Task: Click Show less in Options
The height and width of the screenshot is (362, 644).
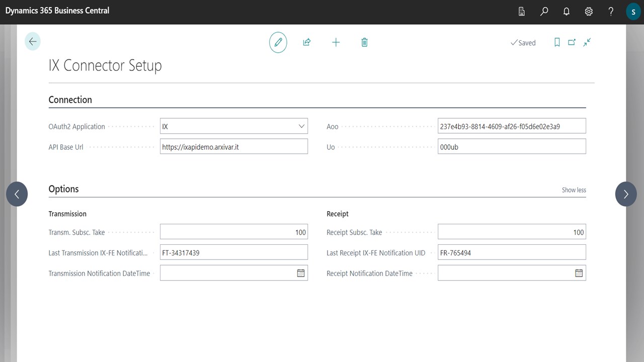Action: click(574, 190)
